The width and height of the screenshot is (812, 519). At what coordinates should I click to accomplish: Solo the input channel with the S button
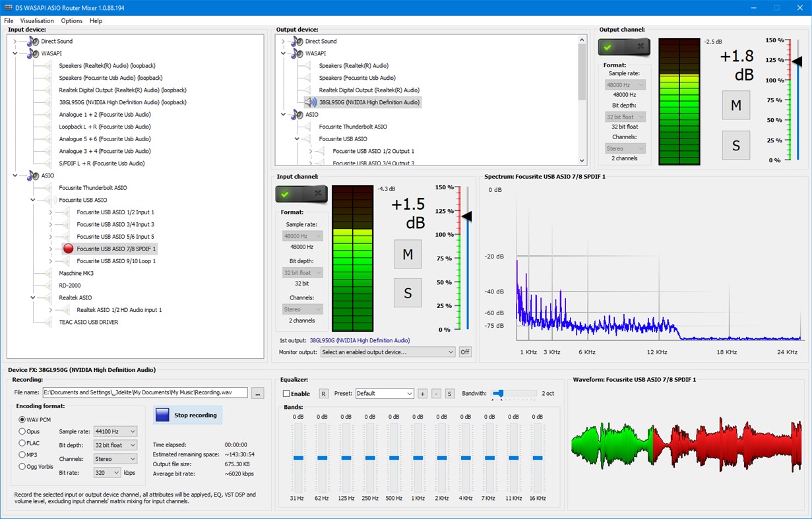(407, 293)
